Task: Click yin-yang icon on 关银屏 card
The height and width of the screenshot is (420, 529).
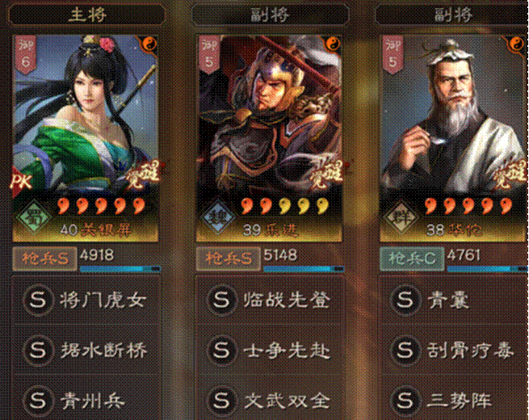Action: tap(149, 44)
